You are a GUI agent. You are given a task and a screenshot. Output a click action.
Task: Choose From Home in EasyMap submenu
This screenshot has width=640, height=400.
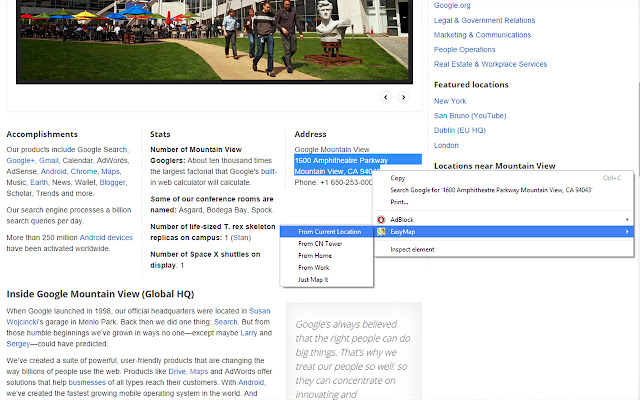point(327,256)
